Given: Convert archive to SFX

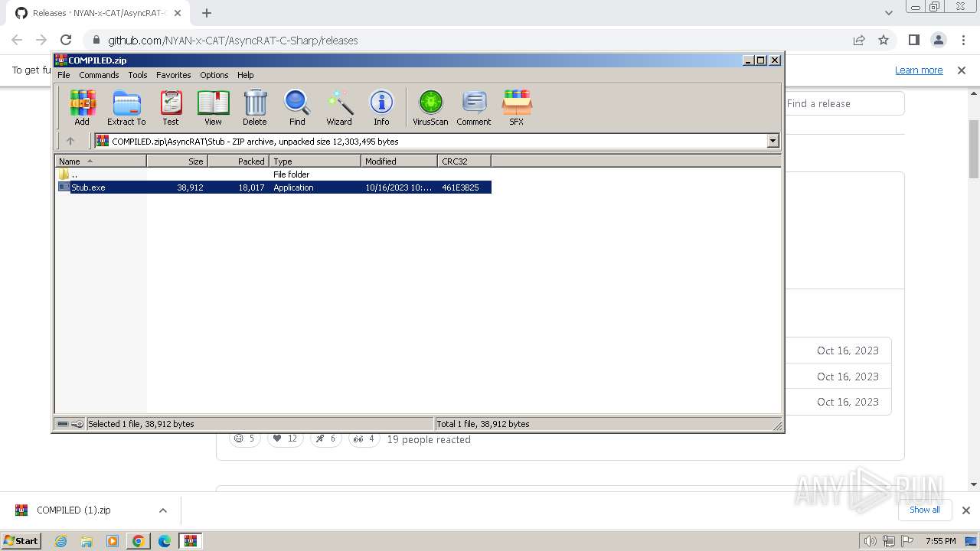Looking at the screenshot, I should pyautogui.click(x=517, y=107).
